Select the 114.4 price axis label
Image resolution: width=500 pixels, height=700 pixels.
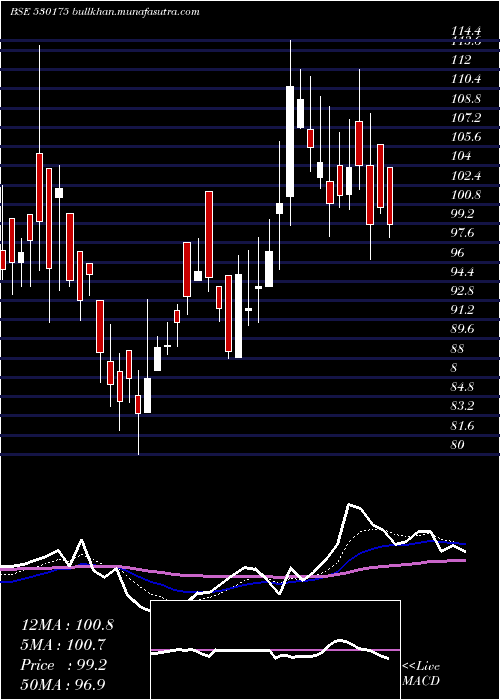click(466, 31)
